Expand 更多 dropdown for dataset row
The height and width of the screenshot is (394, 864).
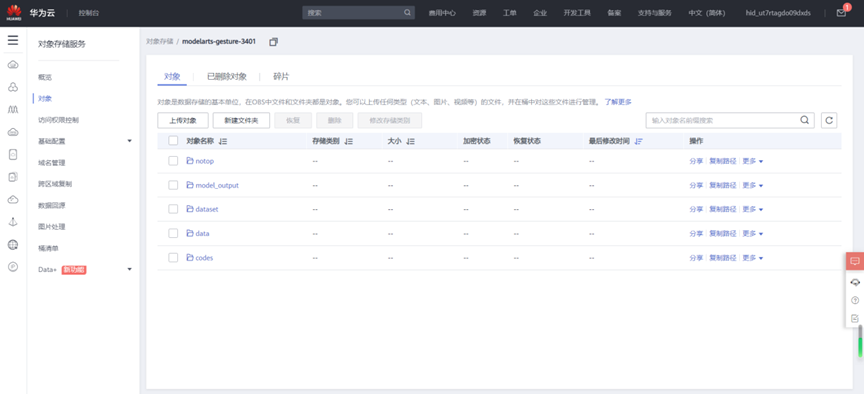coord(753,209)
